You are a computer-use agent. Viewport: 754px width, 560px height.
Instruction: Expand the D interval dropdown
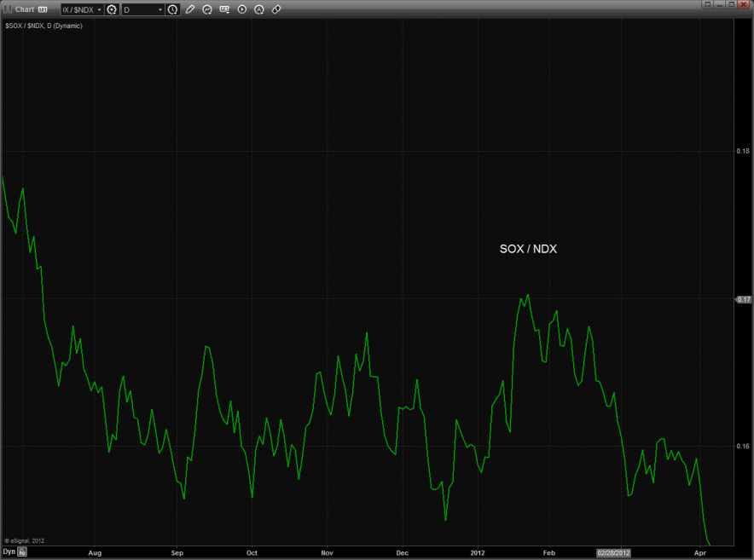click(x=142, y=9)
